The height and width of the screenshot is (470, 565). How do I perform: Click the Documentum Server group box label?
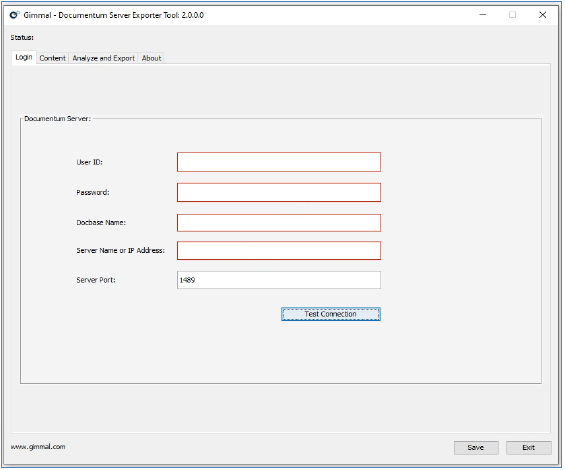[58, 119]
